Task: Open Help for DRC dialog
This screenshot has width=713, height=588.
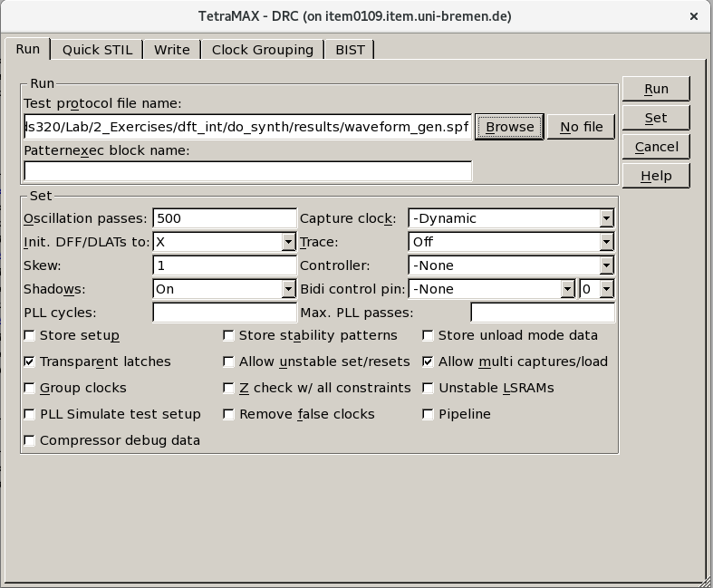Action: pyautogui.click(x=656, y=176)
